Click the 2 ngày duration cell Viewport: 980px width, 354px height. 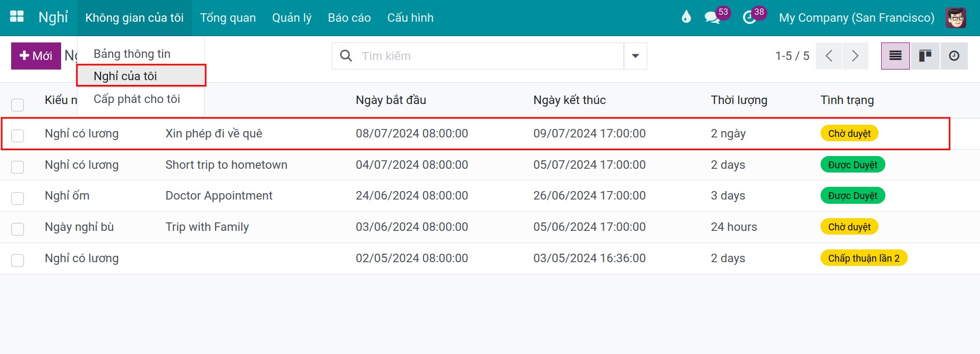click(x=728, y=133)
